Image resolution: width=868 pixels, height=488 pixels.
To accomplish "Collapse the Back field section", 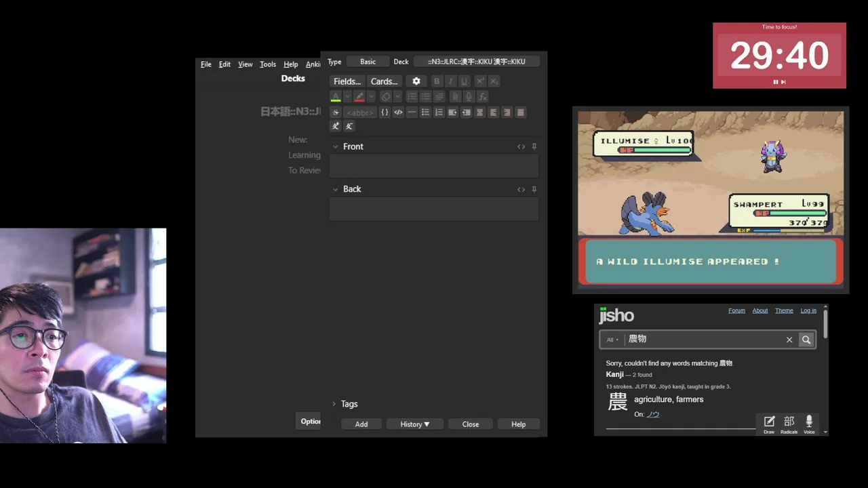I will (x=335, y=189).
